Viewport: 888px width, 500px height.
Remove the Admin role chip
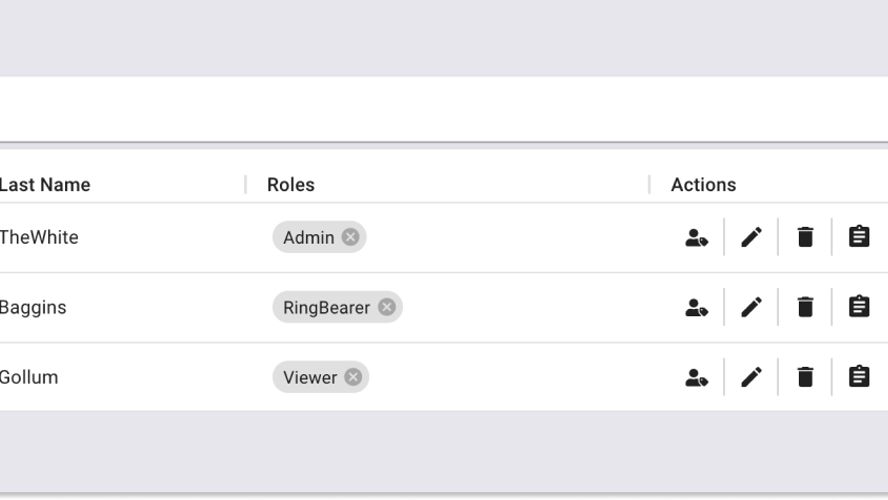[350, 237]
